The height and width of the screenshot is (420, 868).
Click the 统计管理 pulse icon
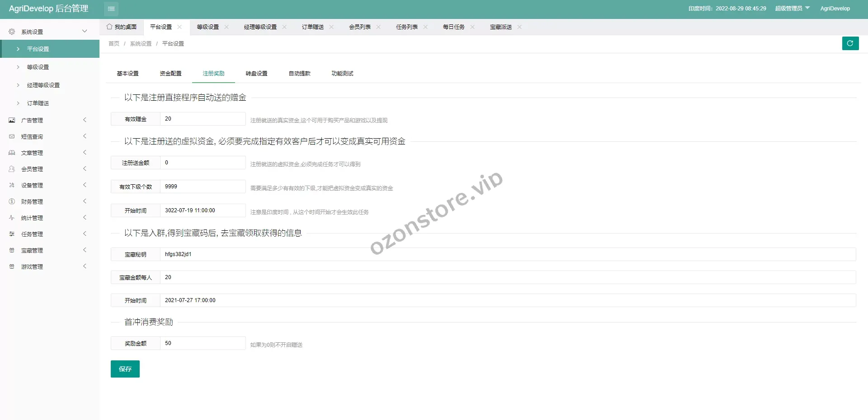[x=12, y=218]
